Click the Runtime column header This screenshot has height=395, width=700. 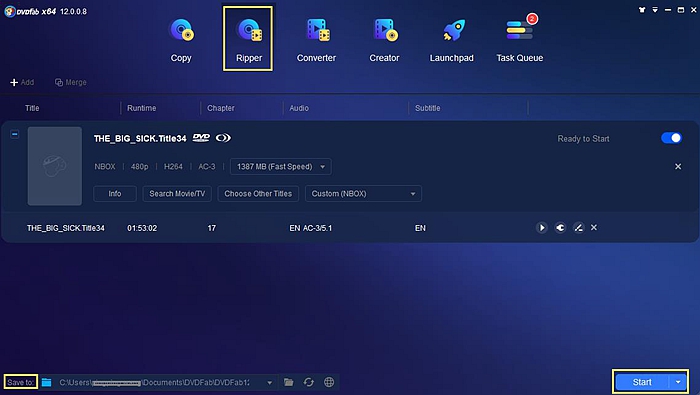(142, 108)
